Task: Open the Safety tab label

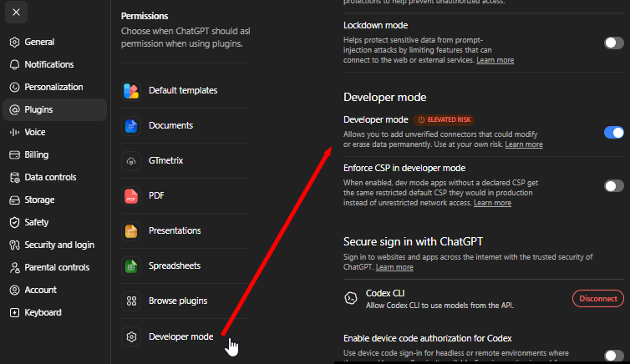Action: click(x=37, y=222)
